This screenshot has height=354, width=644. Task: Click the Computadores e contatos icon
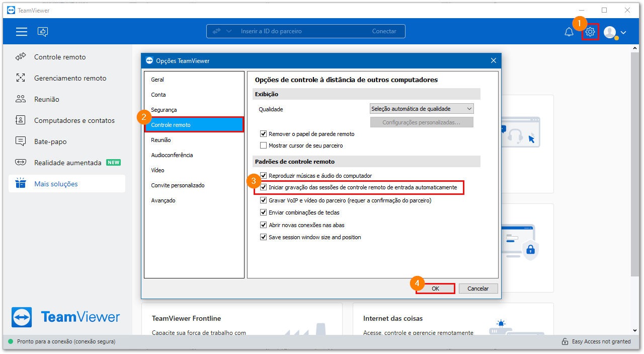(x=21, y=120)
